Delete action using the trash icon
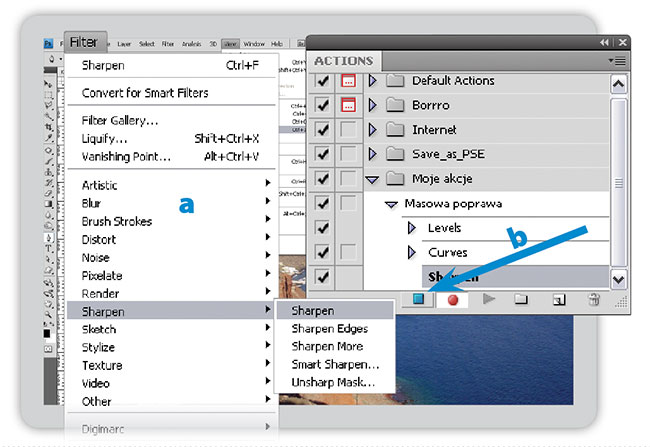 [x=593, y=299]
